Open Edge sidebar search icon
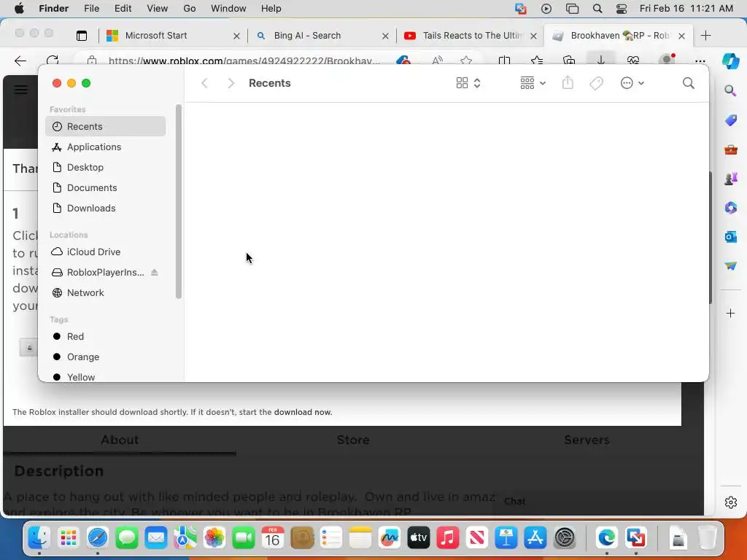747x560 pixels. coord(731,90)
